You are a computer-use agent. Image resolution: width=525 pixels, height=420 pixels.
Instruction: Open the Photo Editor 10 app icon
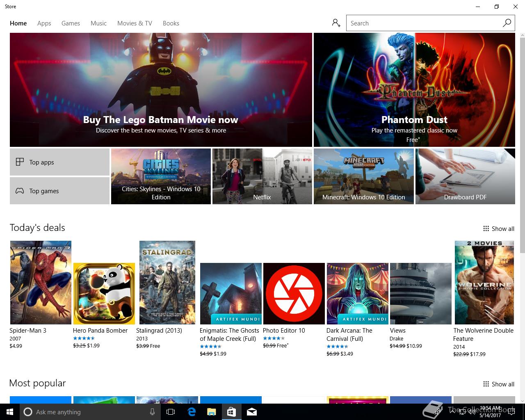click(x=294, y=294)
